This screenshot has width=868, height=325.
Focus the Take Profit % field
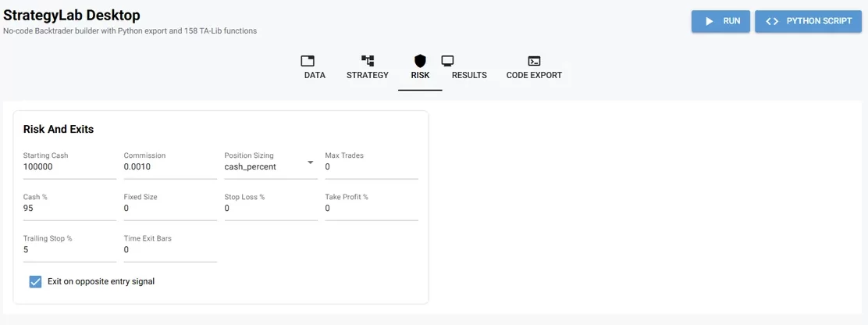[372, 207]
